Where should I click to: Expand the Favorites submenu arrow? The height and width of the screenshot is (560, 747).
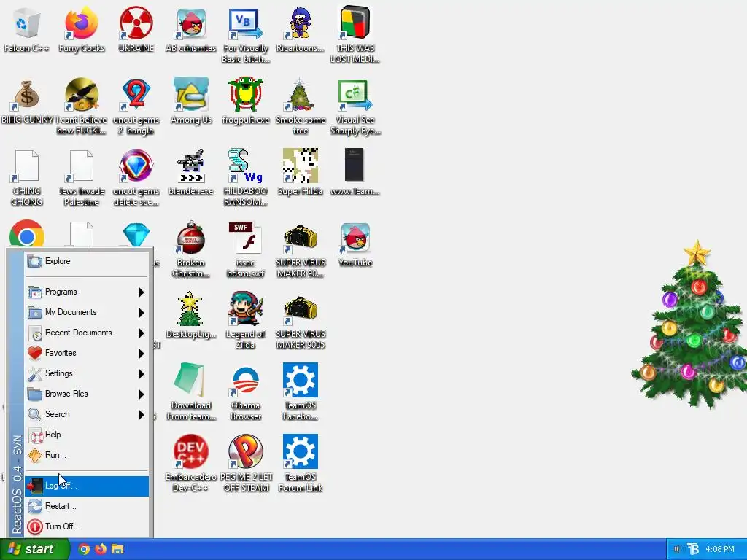click(x=141, y=354)
